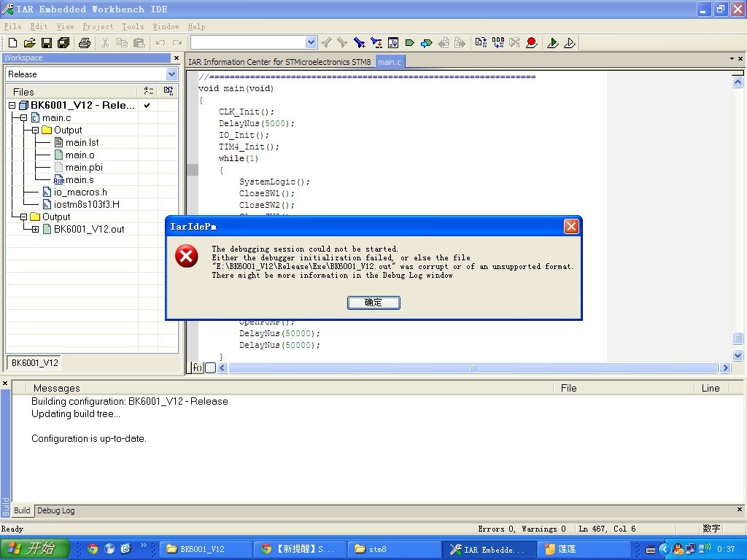The width and height of the screenshot is (747, 560).
Task: Save the current file with floppy icon
Action: (46, 43)
